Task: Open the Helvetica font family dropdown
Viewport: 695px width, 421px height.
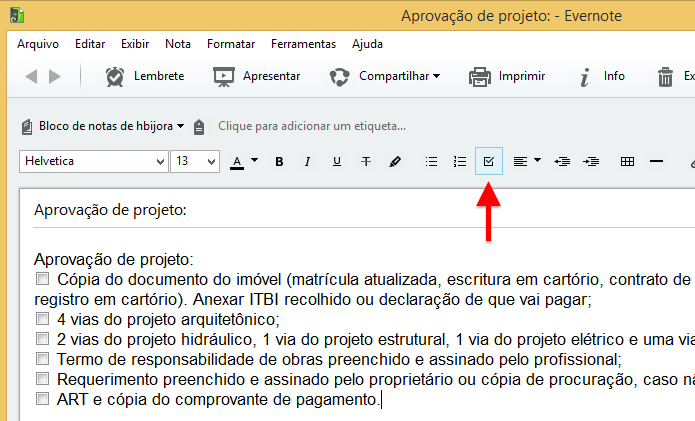Action: click(94, 161)
